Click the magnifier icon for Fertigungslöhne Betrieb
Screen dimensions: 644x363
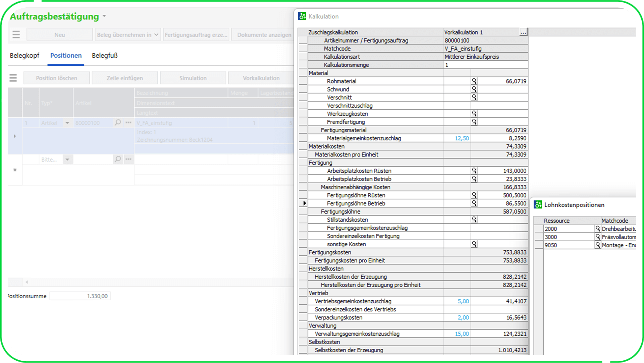(474, 203)
